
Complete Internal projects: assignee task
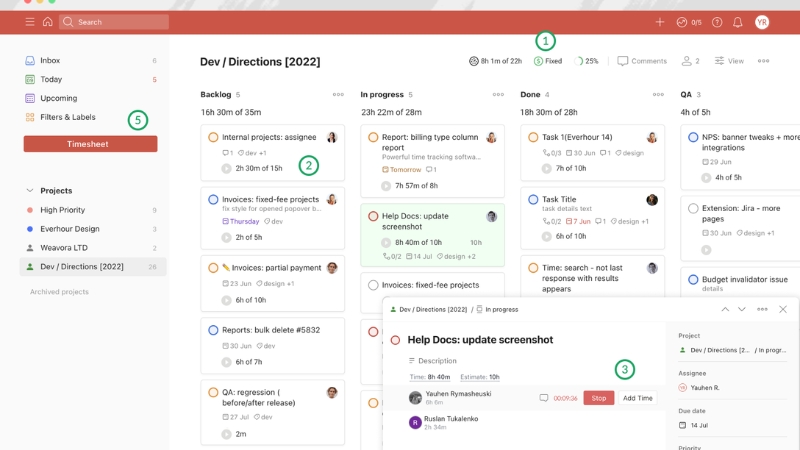click(213, 137)
